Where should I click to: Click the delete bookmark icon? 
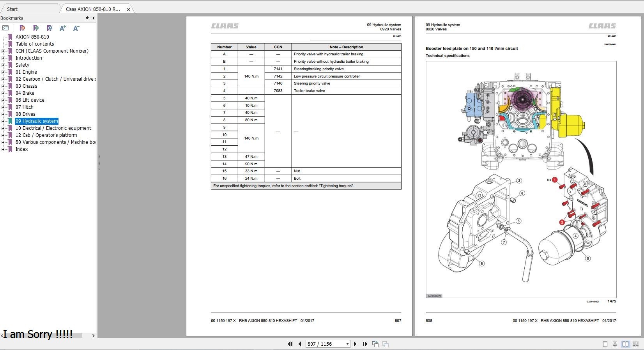coord(22,28)
